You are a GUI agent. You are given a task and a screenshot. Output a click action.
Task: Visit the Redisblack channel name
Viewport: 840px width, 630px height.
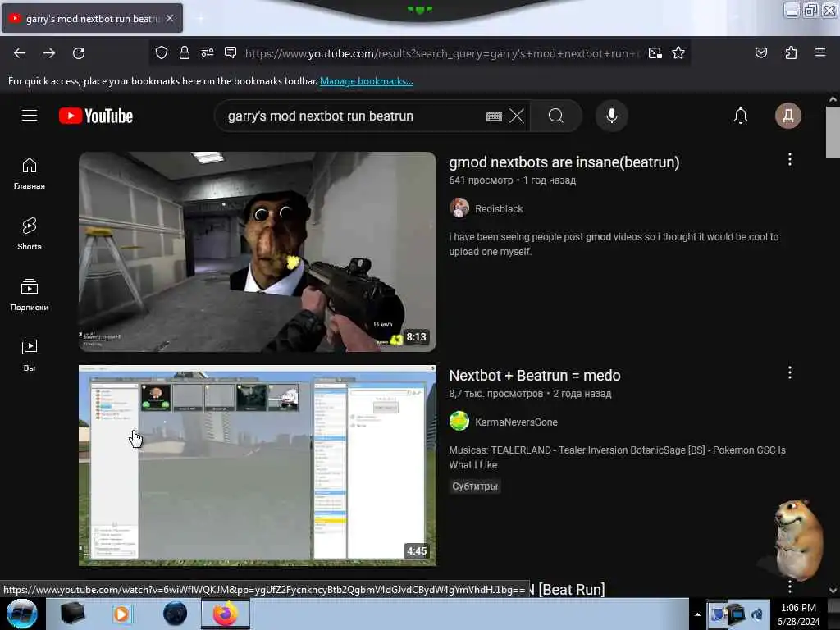click(499, 209)
